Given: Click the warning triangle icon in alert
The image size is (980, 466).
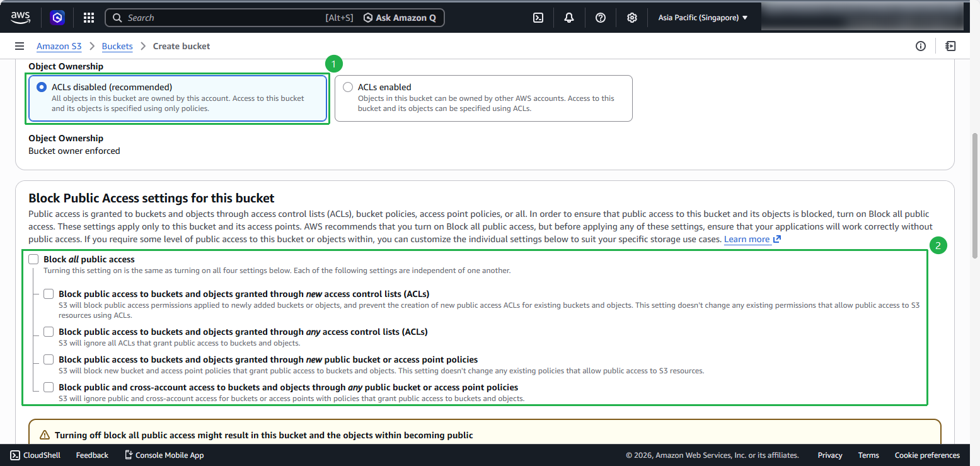Looking at the screenshot, I should coord(45,435).
